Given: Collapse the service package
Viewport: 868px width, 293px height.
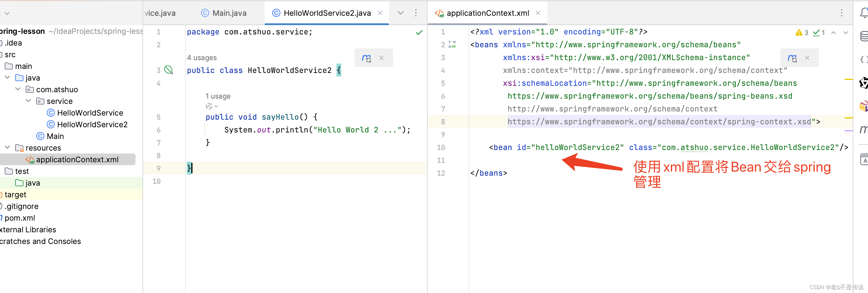Looking at the screenshot, I should (x=28, y=101).
